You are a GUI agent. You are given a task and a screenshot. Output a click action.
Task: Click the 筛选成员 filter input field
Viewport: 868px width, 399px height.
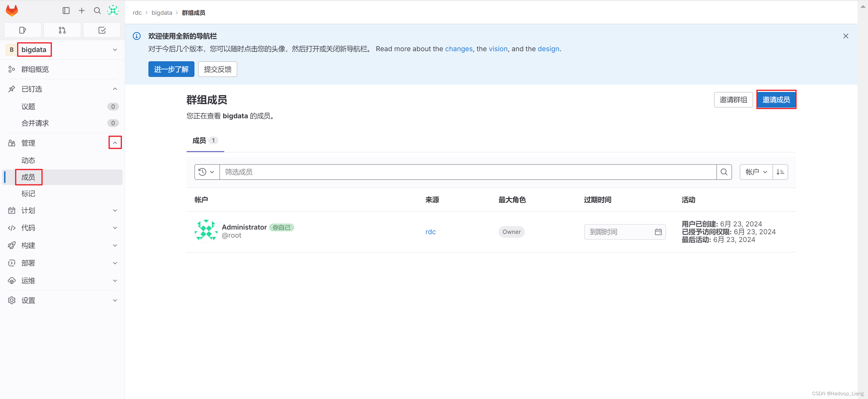(x=467, y=172)
